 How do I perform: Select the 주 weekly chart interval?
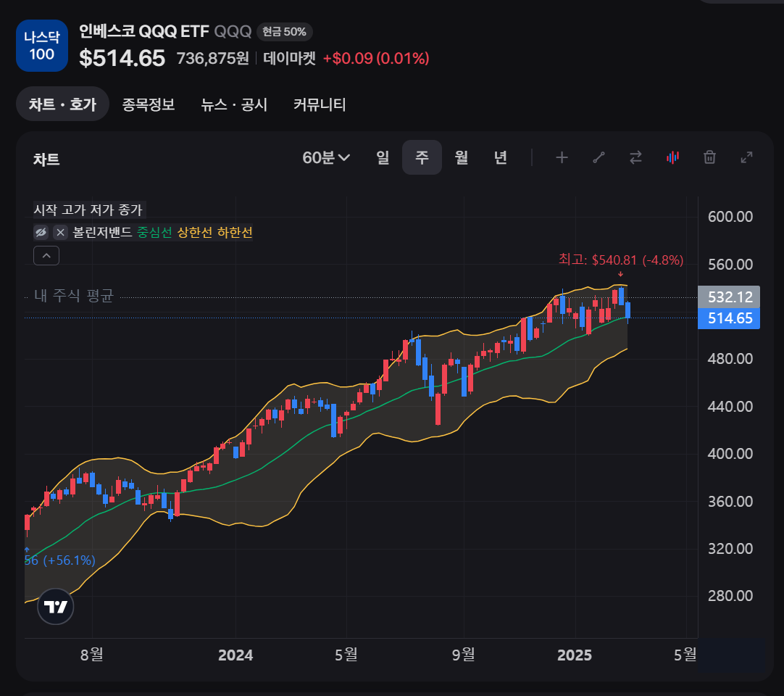tap(422, 157)
